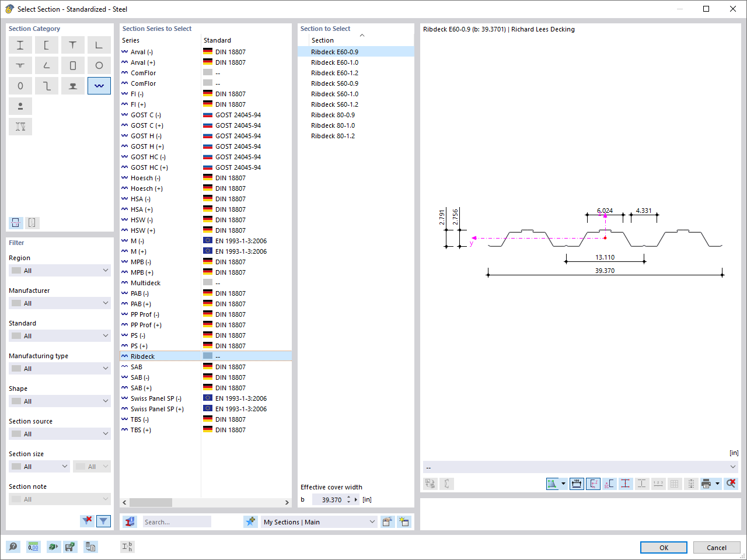Toggle the active section-view mode button

click(x=16, y=222)
